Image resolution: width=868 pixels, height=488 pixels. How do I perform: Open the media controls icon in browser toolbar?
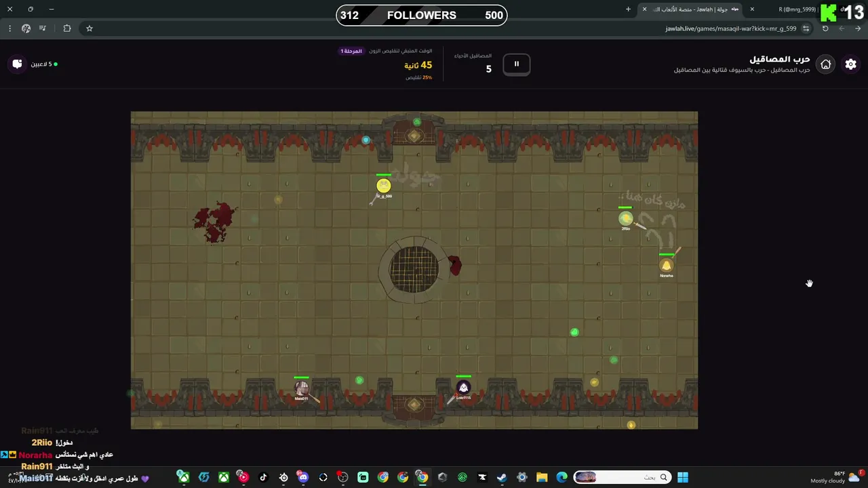pyautogui.click(x=43, y=28)
